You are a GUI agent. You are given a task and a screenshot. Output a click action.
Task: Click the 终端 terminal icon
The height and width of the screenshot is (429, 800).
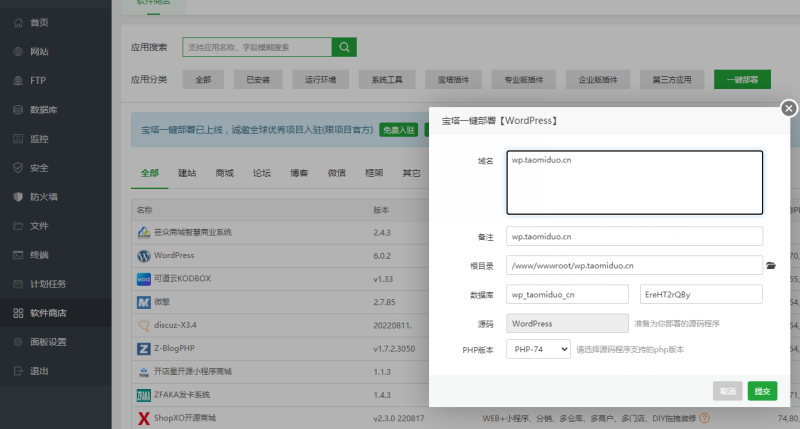click(18, 255)
